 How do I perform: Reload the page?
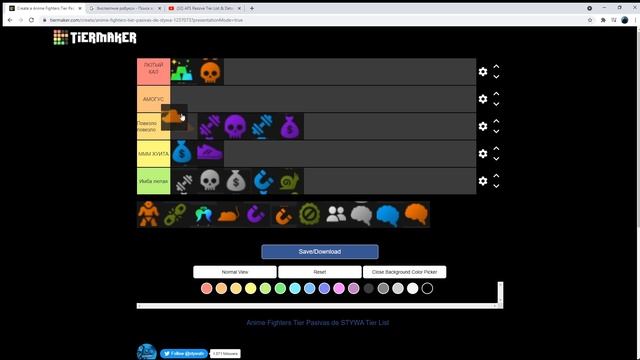[31, 20]
